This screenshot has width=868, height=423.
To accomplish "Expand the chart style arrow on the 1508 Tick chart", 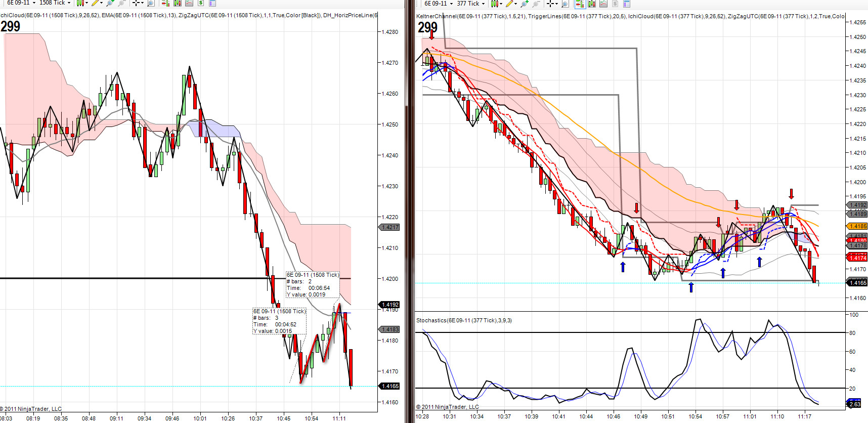I will coord(86,3).
